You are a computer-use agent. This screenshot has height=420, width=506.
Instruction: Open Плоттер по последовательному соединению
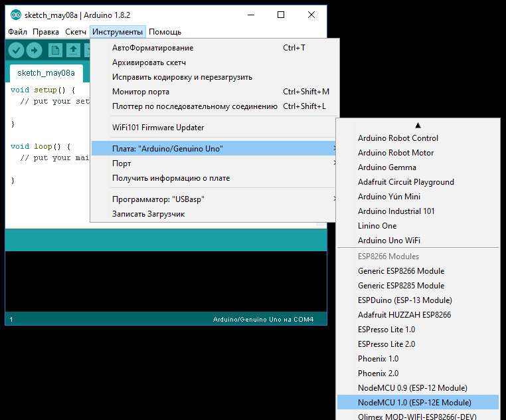coord(213,106)
